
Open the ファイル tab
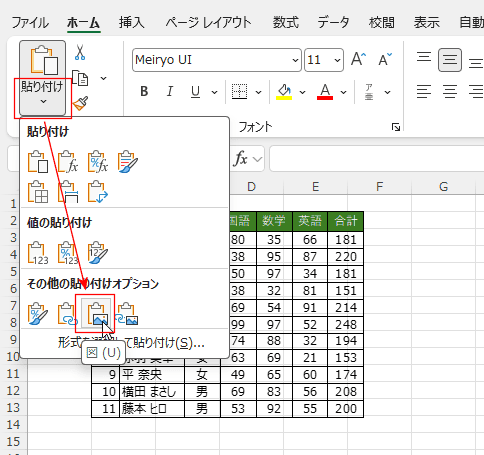point(30,23)
